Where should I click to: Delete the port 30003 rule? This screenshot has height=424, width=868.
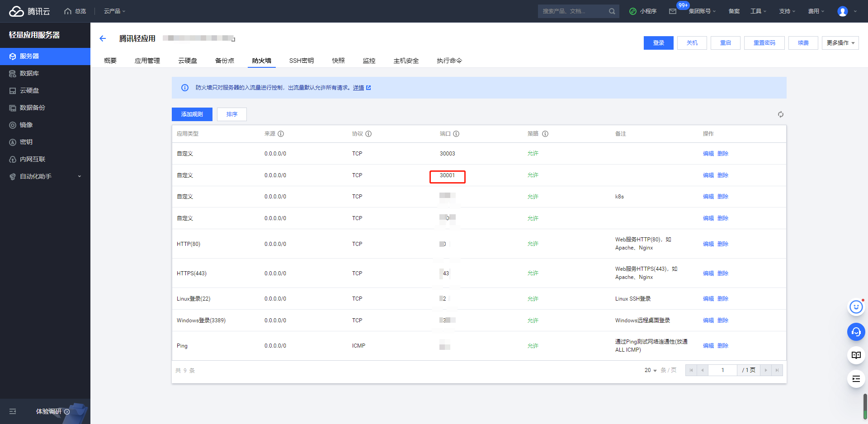point(723,154)
